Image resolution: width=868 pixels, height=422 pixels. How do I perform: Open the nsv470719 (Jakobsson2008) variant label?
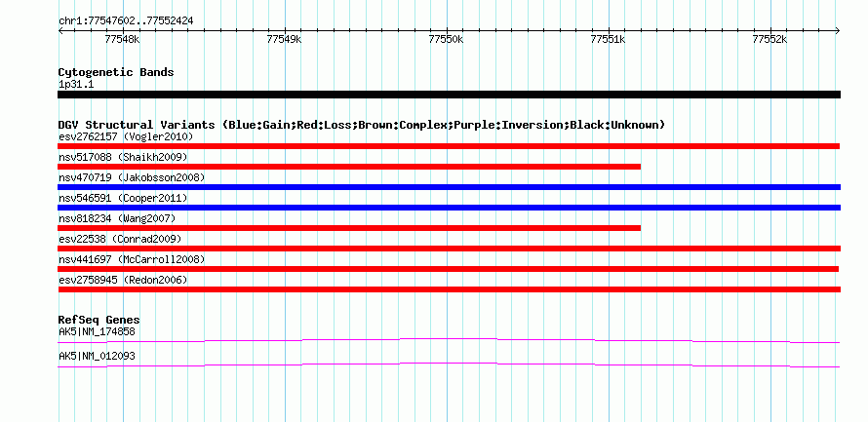pos(132,177)
